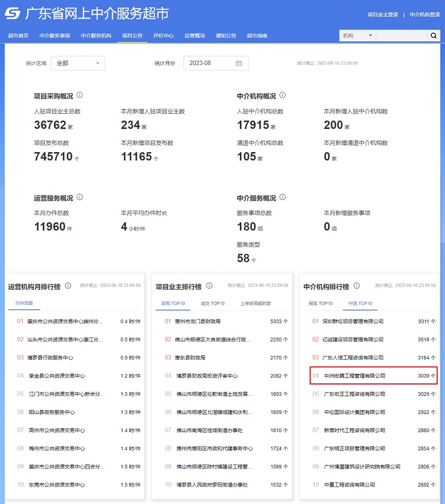
Task: Click the info icon beside 项目采购概况
Action: coord(80,95)
